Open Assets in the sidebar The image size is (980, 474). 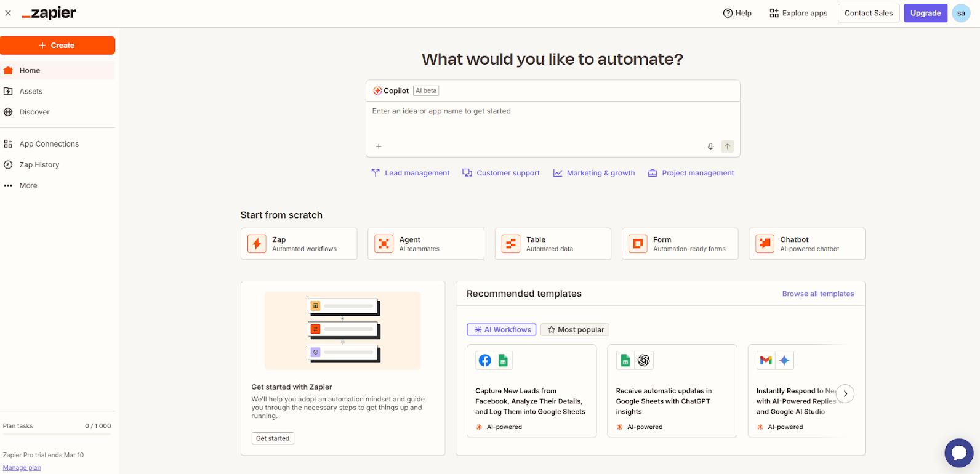(x=57, y=91)
